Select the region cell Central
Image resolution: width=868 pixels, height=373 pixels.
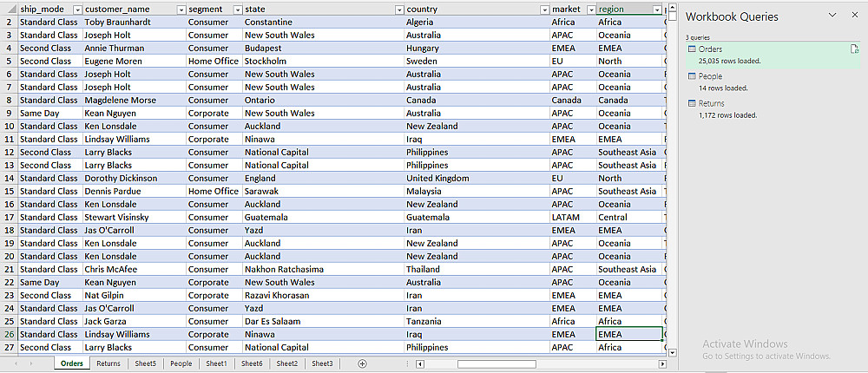click(629, 217)
